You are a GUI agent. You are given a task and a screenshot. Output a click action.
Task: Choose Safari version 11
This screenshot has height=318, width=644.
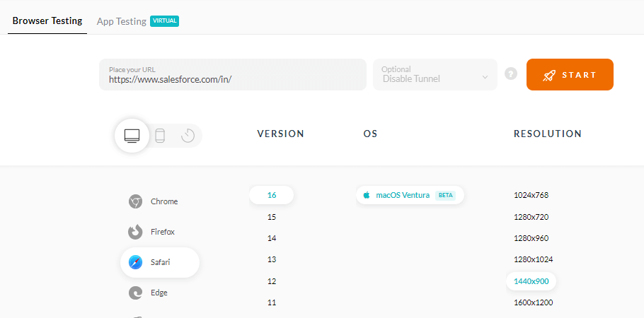pos(272,303)
